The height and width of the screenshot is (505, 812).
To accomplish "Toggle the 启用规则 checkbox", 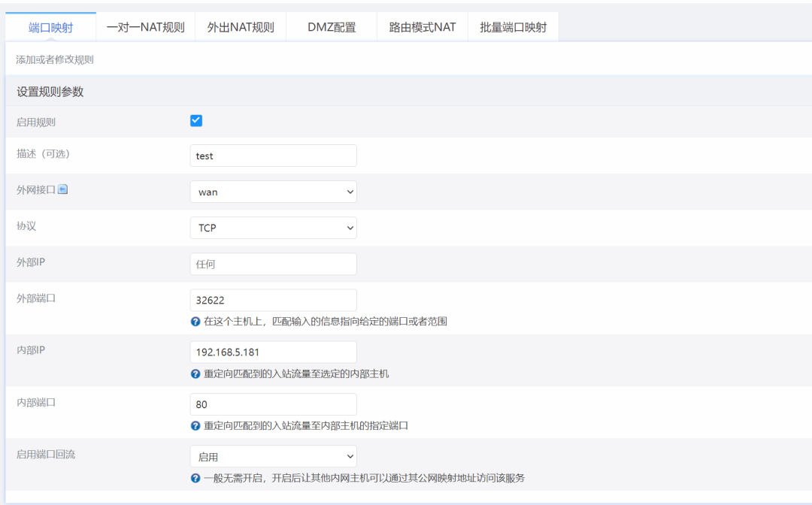I will pyautogui.click(x=196, y=121).
